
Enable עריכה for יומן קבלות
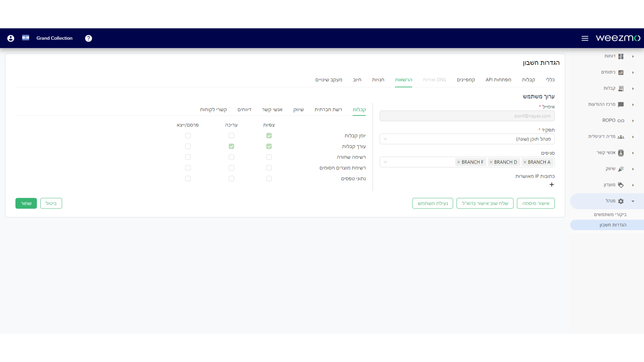(x=231, y=136)
